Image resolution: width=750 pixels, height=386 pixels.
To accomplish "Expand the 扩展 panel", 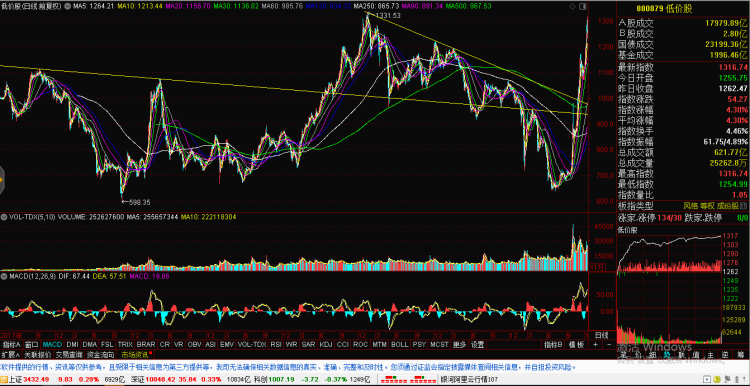I will (10, 355).
